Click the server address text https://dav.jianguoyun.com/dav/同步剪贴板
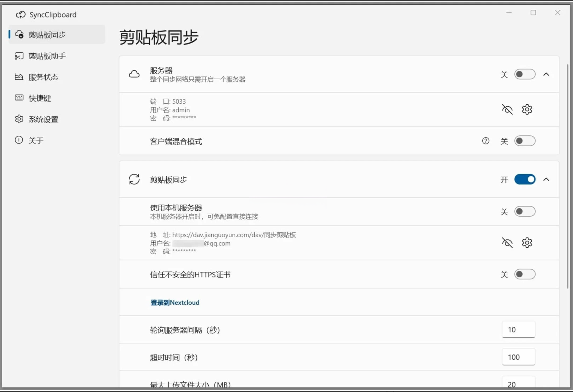573x392 pixels. [234, 235]
